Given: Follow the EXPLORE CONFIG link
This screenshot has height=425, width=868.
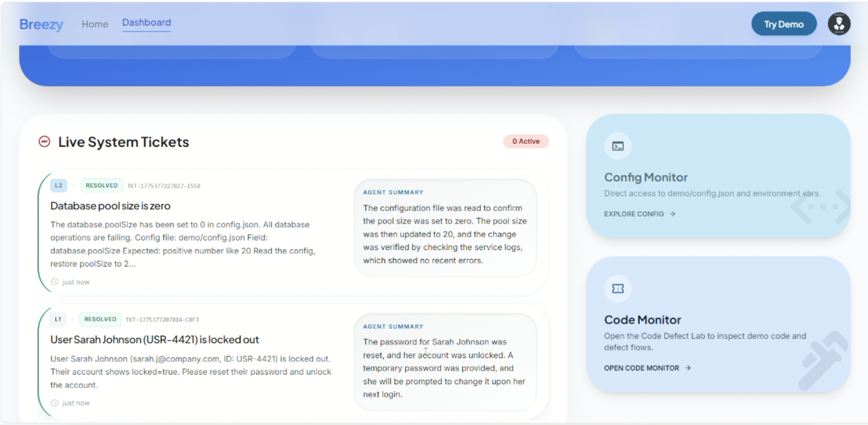Looking at the screenshot, I should tap(633, 214).
